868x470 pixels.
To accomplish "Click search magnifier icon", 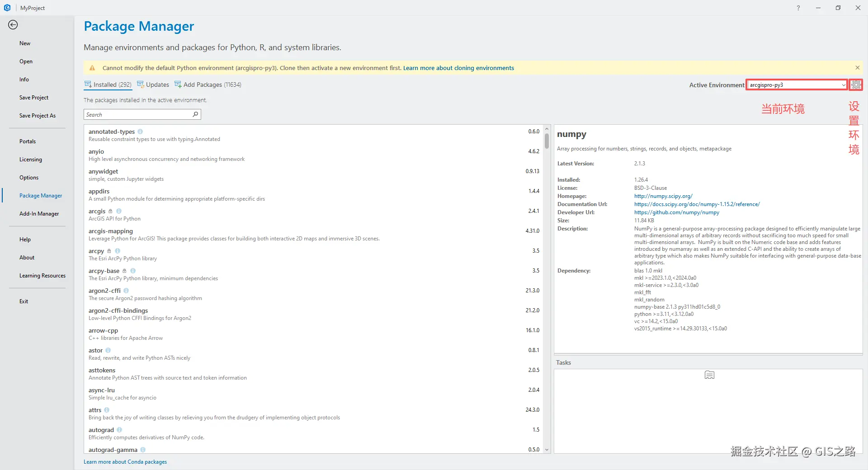I will (x=195, y=114).
